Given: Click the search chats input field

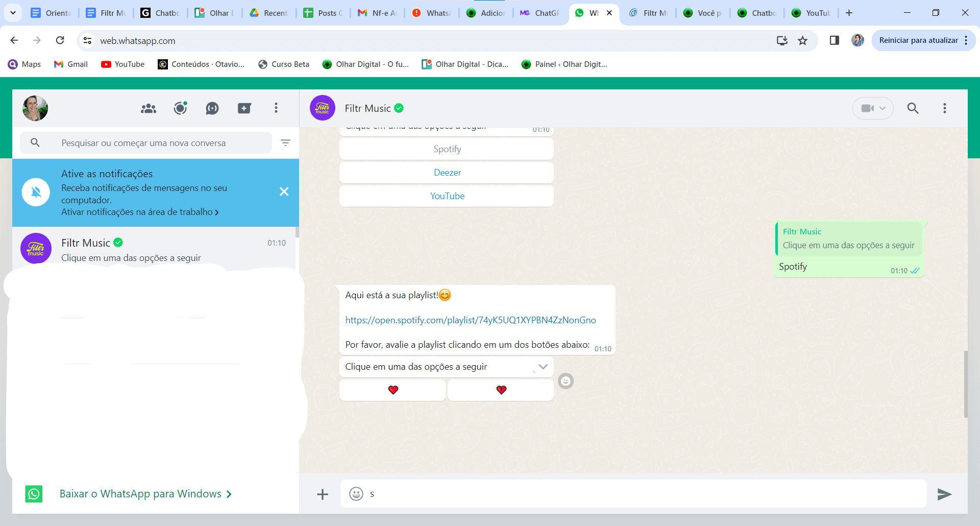Looking at the screenshot, I should (146, 143).
